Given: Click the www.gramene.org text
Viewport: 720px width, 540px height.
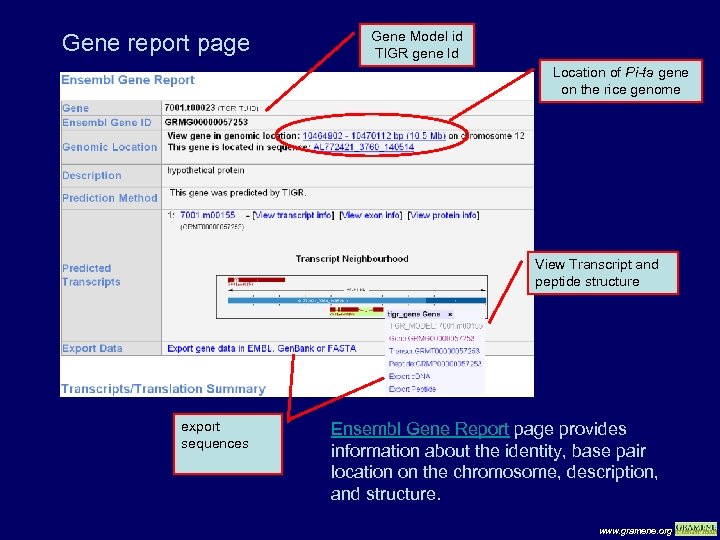Looking at the screenshot, I should [x=636, y=531].
